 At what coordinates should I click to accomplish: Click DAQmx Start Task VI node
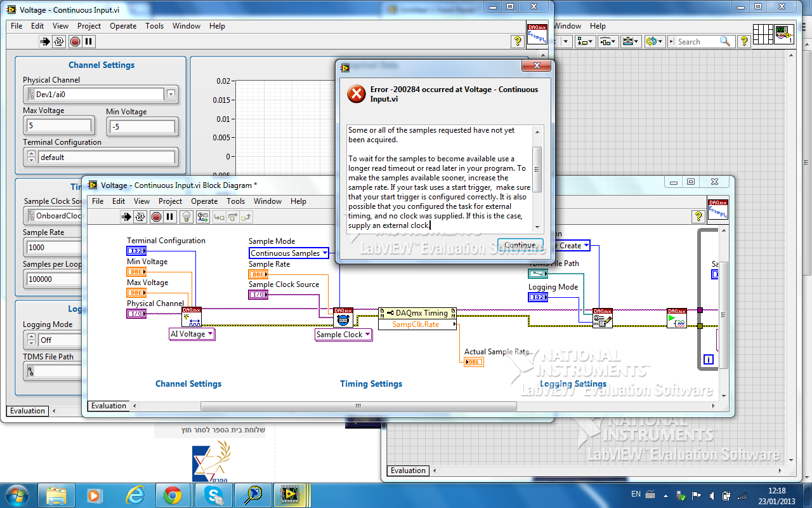pyautogui.click(x=677, y=318)
